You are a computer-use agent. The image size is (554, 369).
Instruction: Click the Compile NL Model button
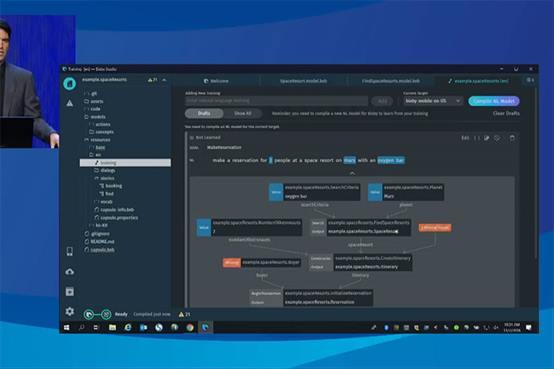[494, 101]
